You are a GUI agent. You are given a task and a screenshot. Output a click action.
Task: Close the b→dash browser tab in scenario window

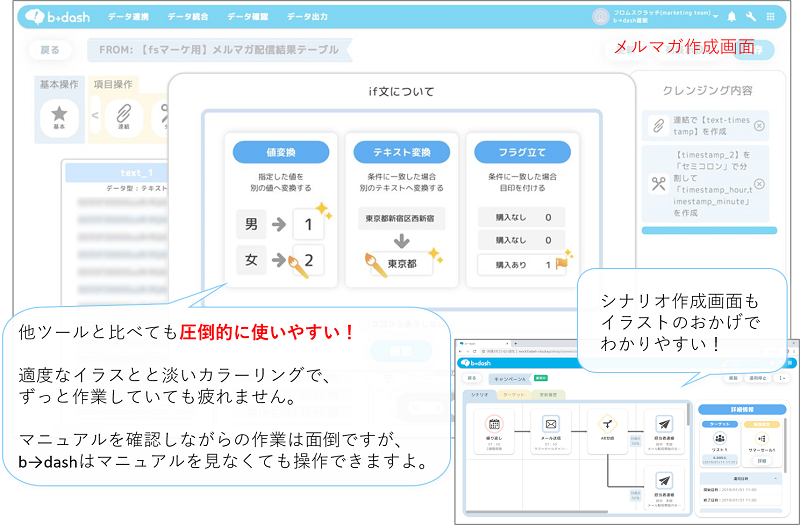coord(506,344)
